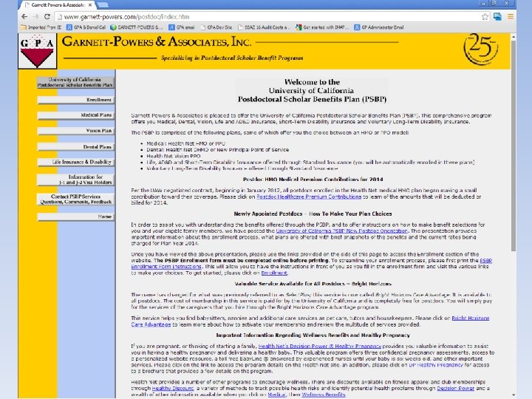Click the inline Enrollment link in the paragraph
This screenshot has height=399, width=532.
[x=274, y=273]
